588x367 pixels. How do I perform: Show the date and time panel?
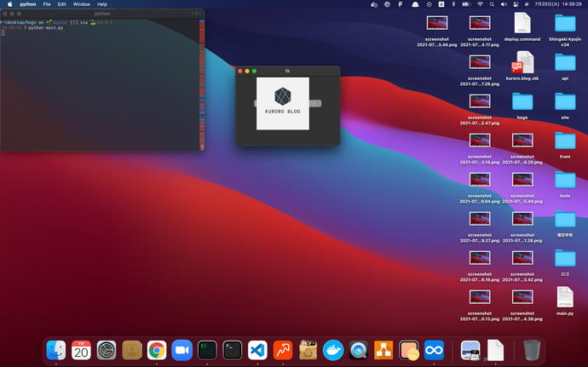coord(558,4)
